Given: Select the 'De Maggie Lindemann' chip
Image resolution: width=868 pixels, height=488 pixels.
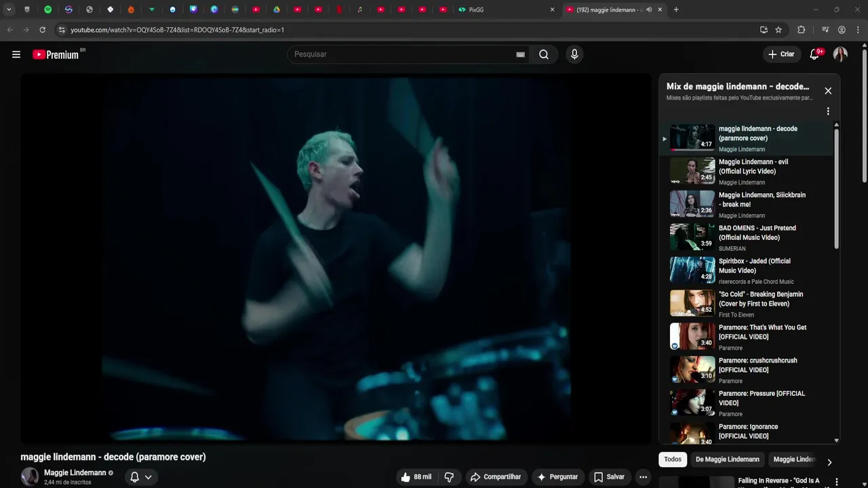Looking at the screenshot, I should (727, 460).
